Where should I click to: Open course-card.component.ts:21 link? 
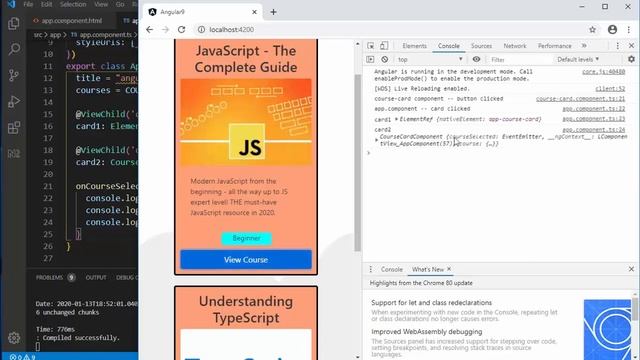coord(580,99)
